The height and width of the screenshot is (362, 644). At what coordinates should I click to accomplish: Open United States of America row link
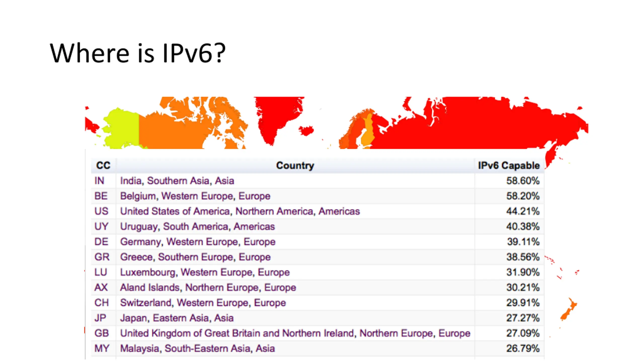point(240,211)
